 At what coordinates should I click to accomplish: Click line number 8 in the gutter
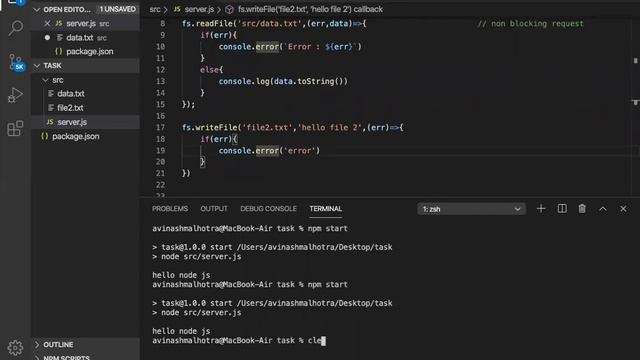162,23
